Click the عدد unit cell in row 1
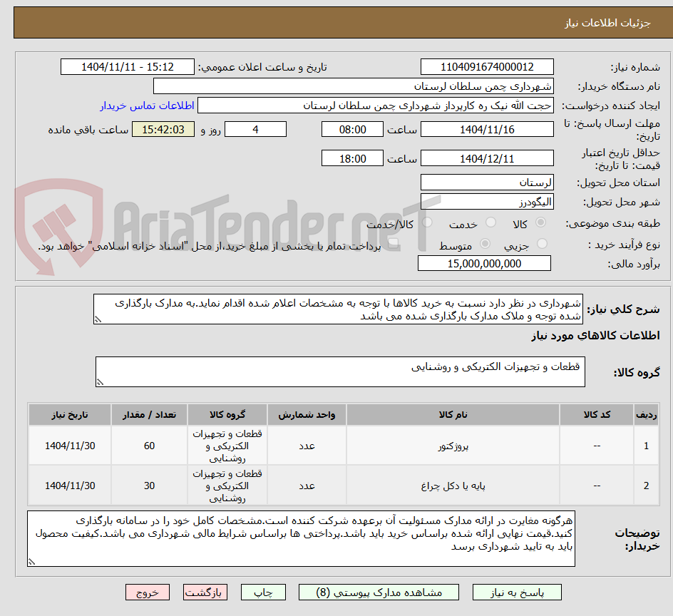This screenshot has height=616, width=673. click(307, 446)
